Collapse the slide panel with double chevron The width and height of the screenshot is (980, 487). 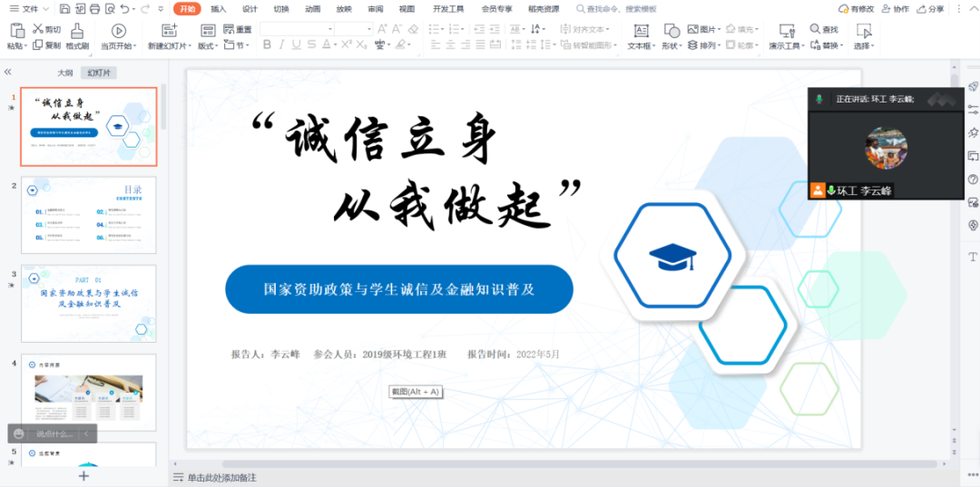(7, 73)
